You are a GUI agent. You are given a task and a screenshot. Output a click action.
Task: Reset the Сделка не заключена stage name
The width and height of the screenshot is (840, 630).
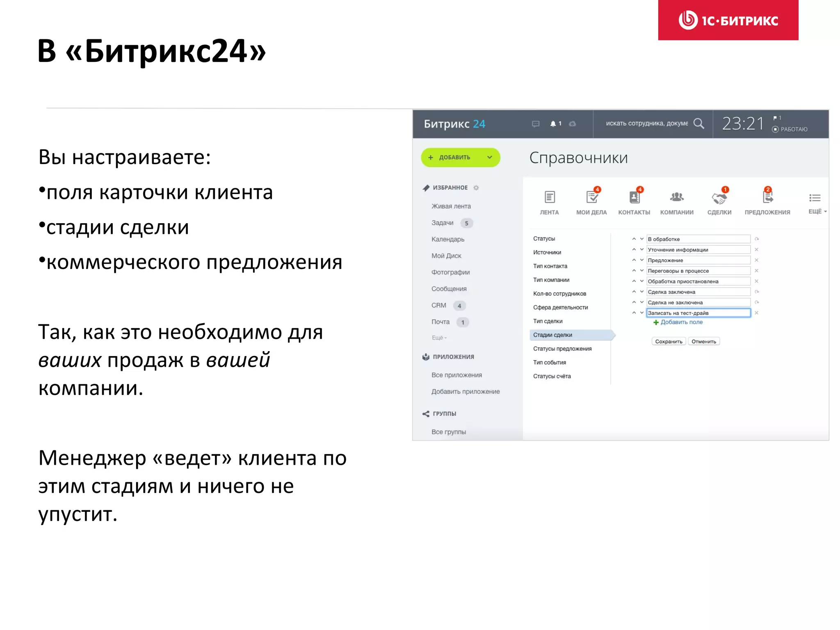(x=757, y=302)
